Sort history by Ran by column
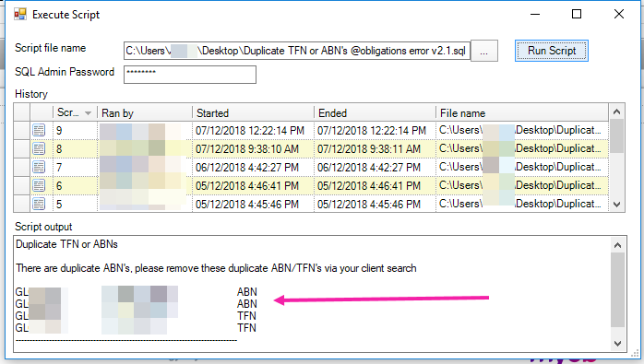This screenshot has width=644, height=364. pos(145,112)
